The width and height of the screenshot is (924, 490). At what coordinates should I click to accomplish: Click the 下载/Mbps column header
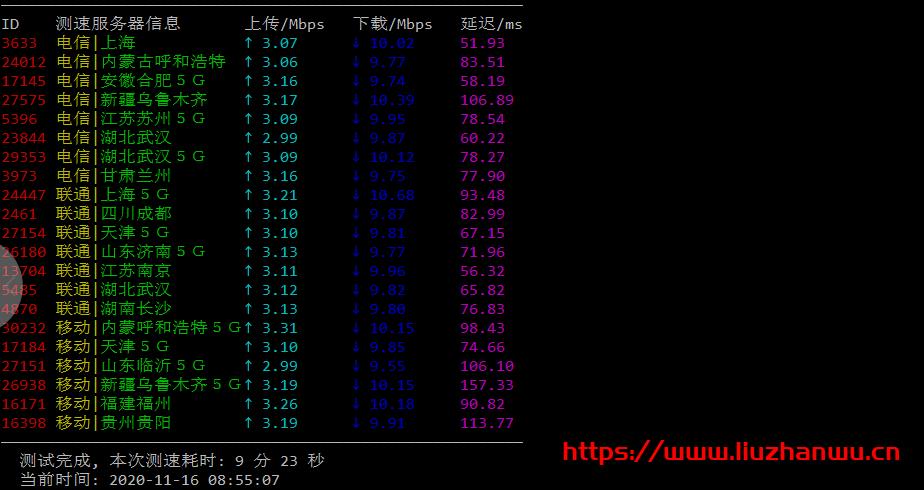click(x=393, y=24)
